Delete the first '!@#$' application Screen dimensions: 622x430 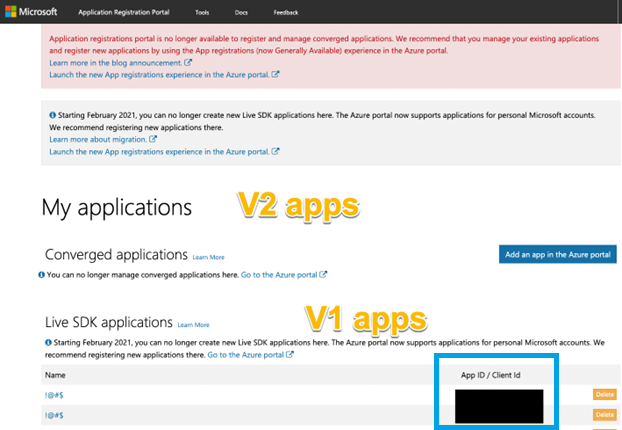(x=605, y=394)
